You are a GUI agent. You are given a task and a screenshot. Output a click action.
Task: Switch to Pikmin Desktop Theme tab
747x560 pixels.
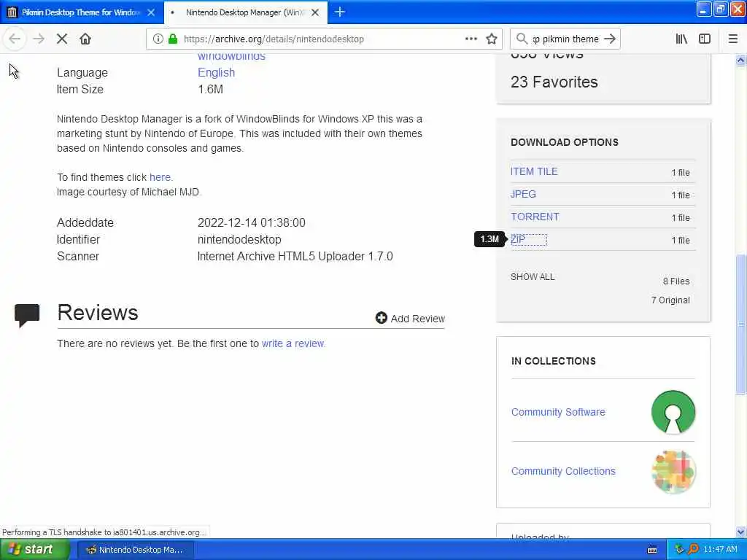pos(82,12)
